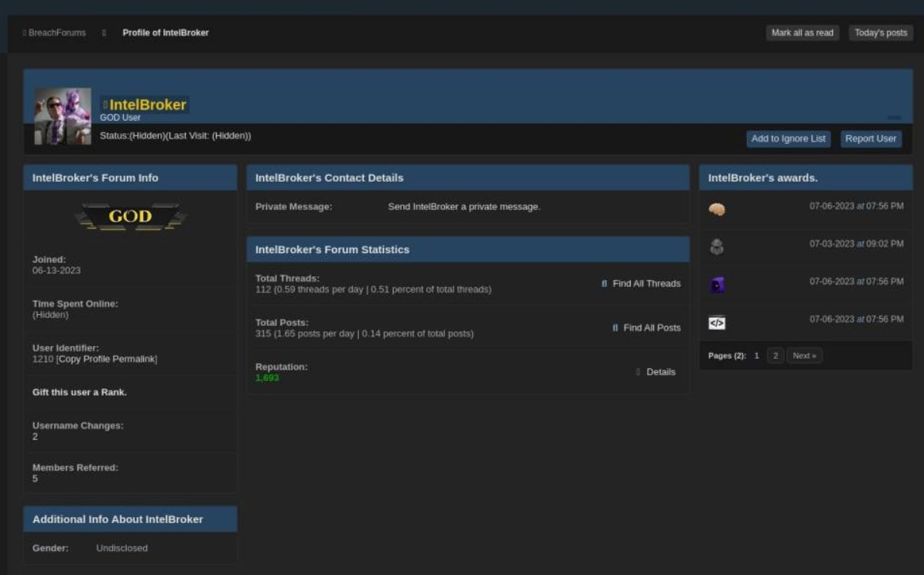Click the icon beside Find All Posts
This screenshot has height=575, width=924.
click(615, 328)
